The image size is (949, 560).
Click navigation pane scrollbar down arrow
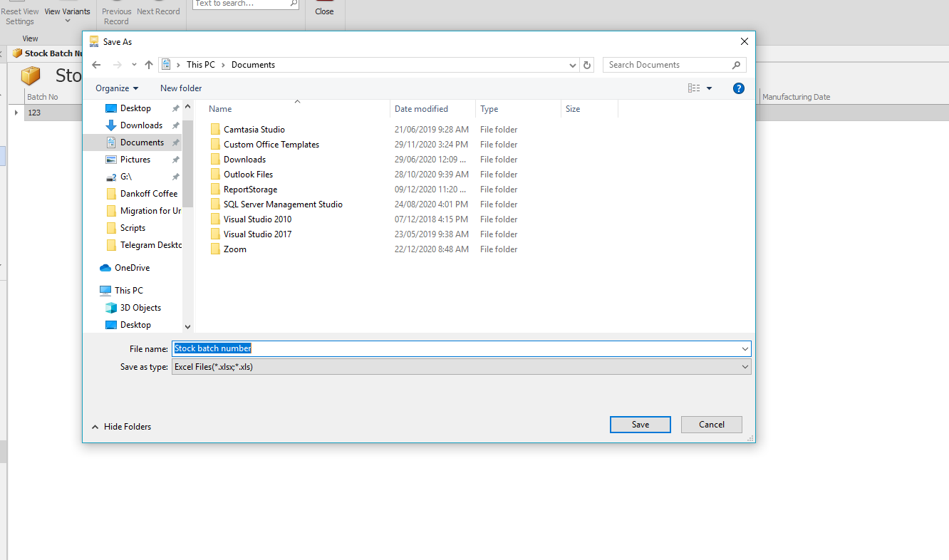pos(188,327)
